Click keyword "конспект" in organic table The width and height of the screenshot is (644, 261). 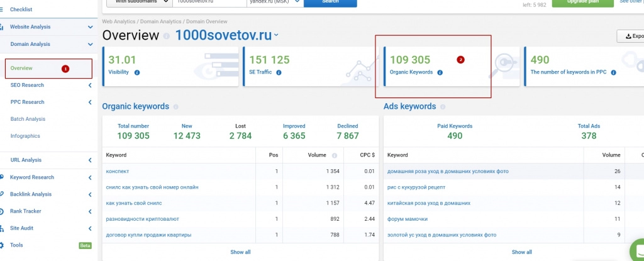118,172
